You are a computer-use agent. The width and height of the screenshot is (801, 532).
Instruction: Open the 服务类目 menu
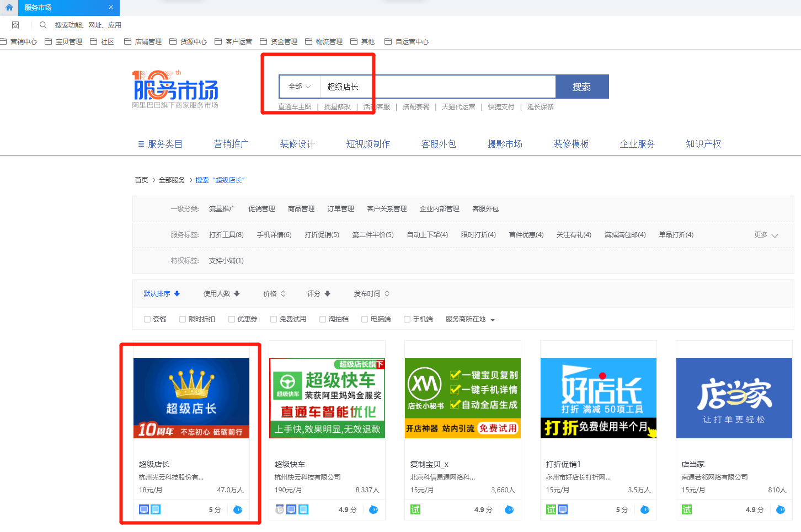click(x=160, y=144)
